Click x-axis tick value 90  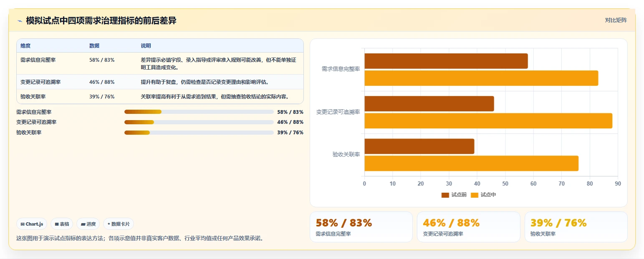[618, 184]
